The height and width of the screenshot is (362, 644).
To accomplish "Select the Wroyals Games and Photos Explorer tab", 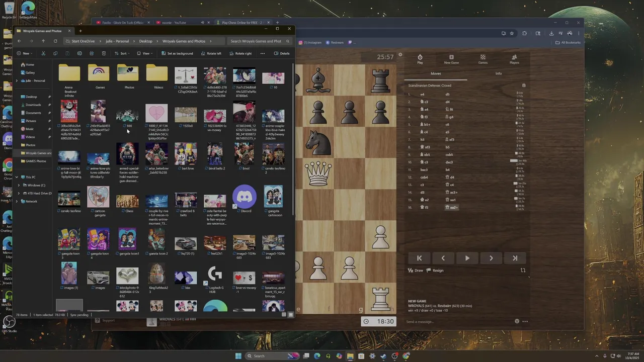I will [x=44, y=31].
